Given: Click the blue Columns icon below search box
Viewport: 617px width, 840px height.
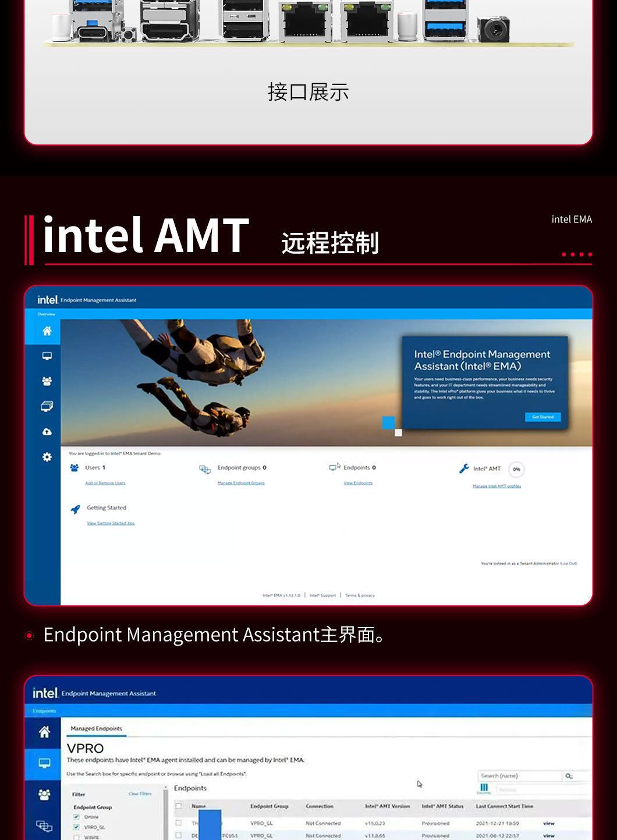Looking at the screenshot, I should click(484, 788).
